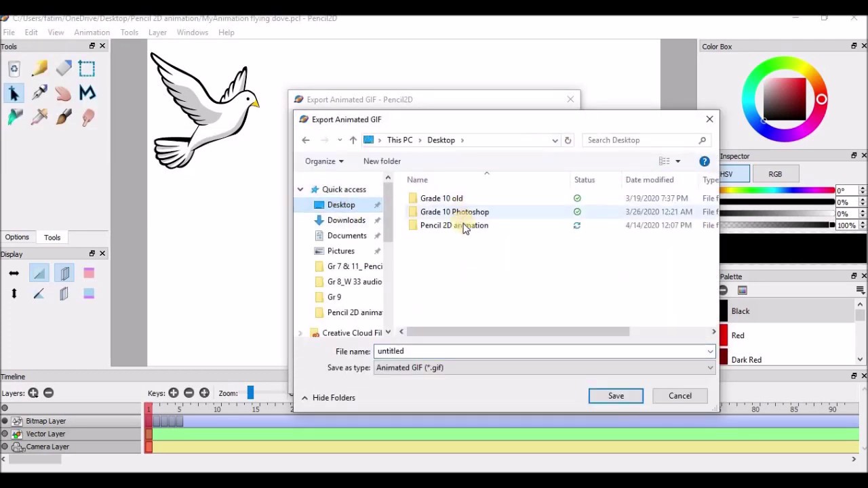This screenshot has width=868, height=488.
Task: Switch to the Options tab
Action: click(x=17, y=237)
